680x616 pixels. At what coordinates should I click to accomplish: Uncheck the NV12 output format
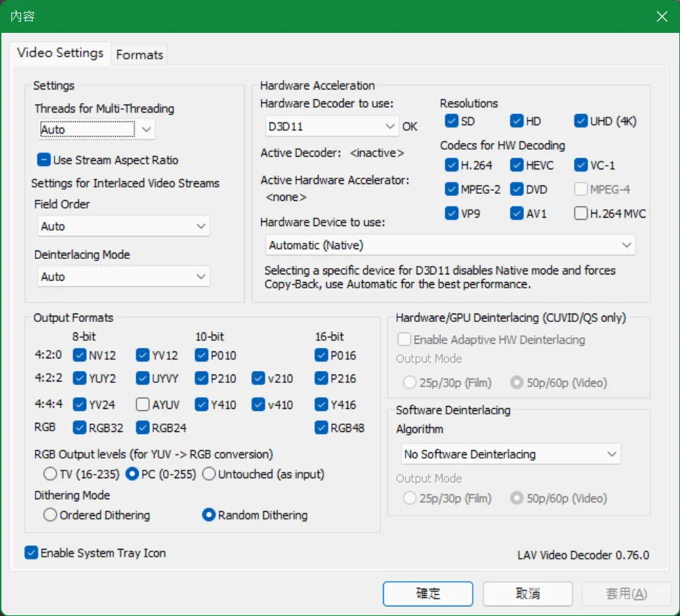[79, 355]
